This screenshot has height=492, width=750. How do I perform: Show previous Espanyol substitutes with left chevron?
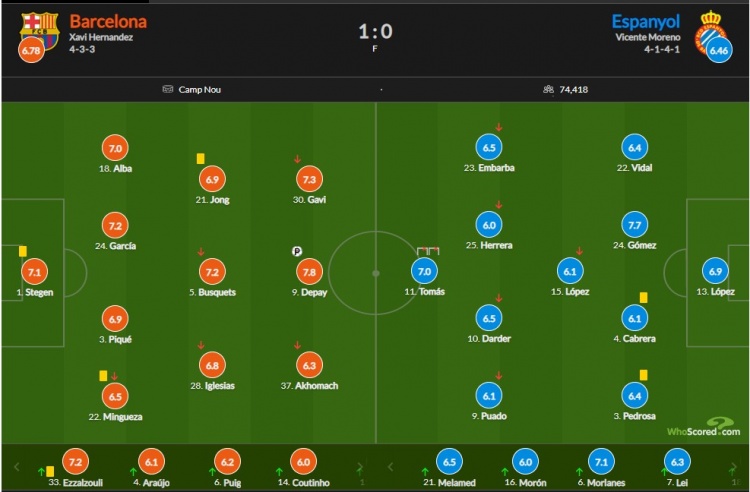(390, 467)
